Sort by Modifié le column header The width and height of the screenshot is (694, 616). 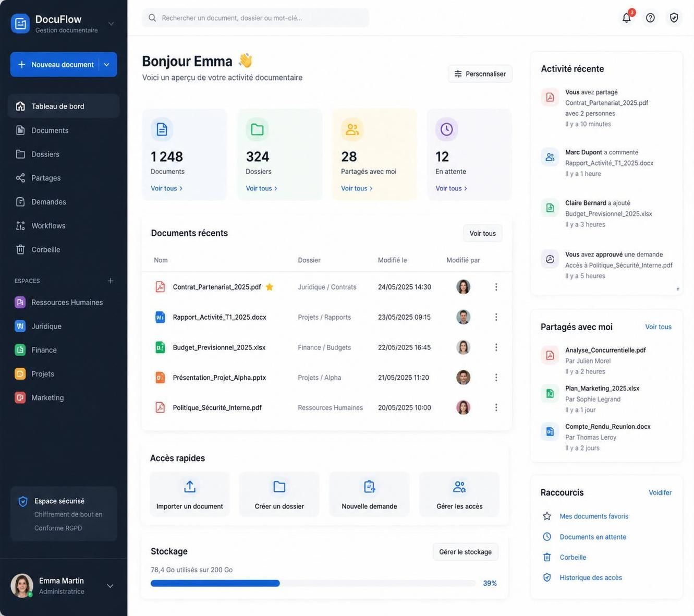[392, 260]
